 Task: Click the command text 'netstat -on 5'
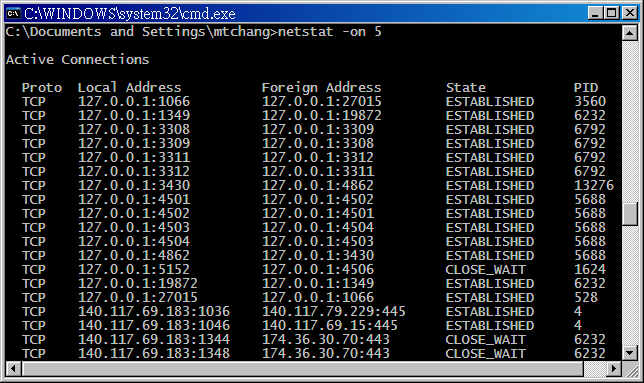pyautogui.click(x=330, y=32)
